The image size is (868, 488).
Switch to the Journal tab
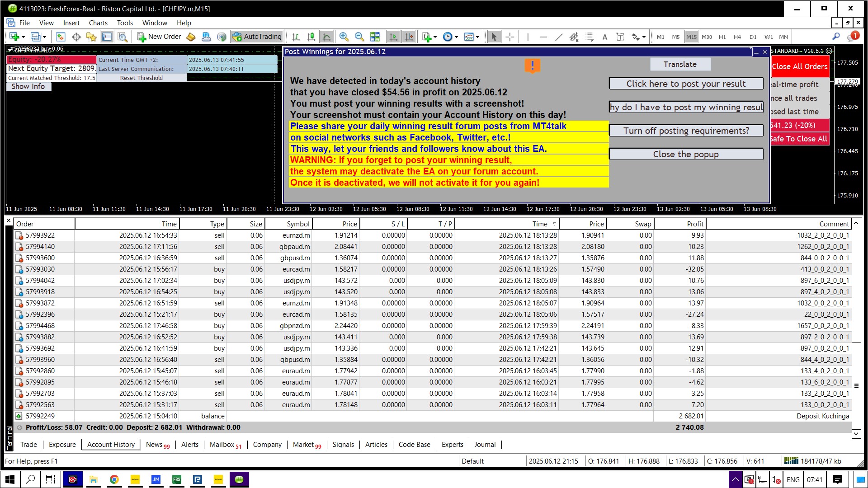click(485, 445)
